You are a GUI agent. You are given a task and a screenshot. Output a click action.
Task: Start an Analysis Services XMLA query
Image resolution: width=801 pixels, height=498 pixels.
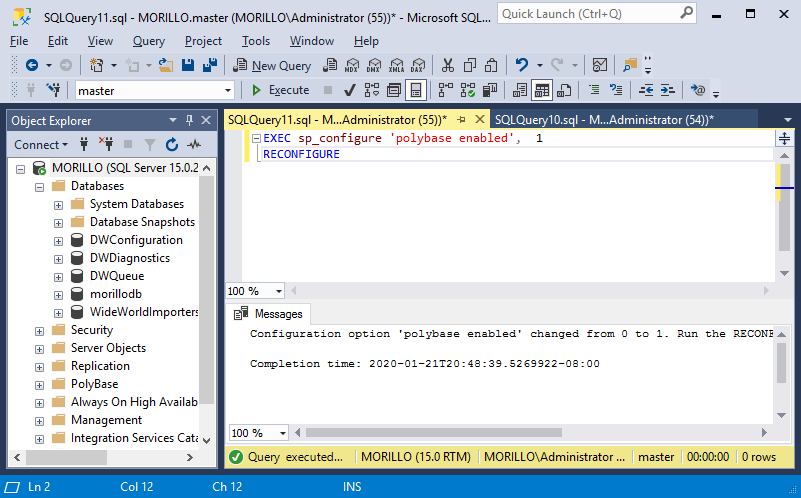pos(396,65)
